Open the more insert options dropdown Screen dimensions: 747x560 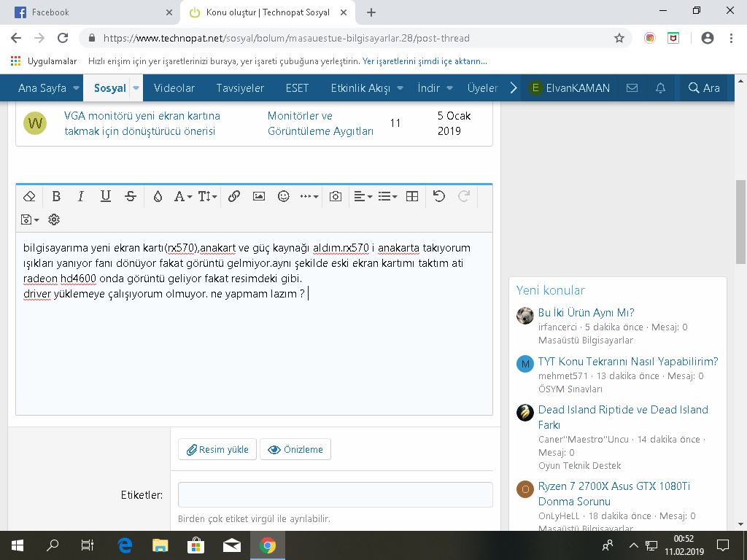(309, 196)
